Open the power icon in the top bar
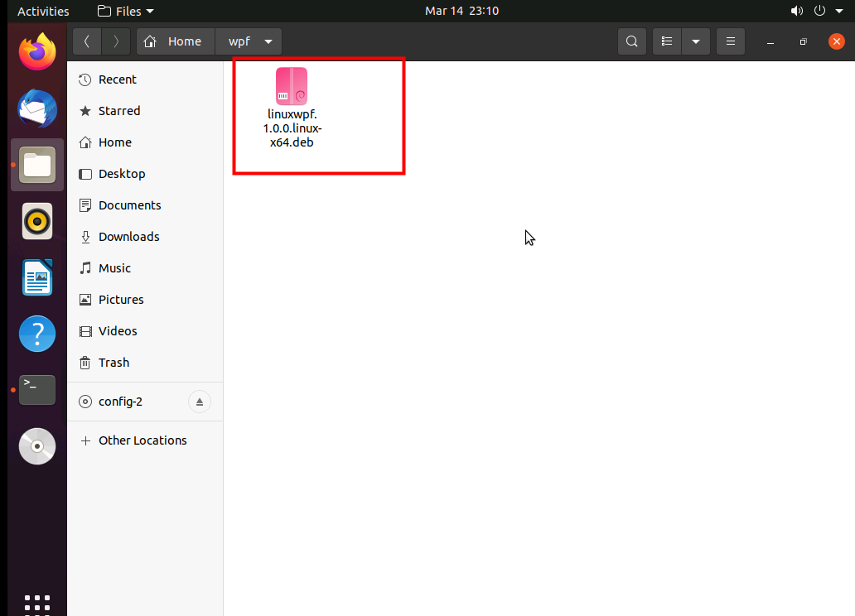The height and width of the screenshot is (616, 855). point(819,11)
